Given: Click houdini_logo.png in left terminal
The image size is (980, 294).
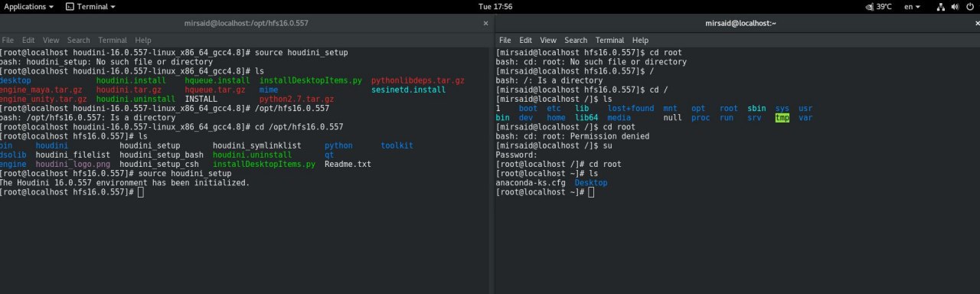Looking at the screenshot, I should (73, 164).
